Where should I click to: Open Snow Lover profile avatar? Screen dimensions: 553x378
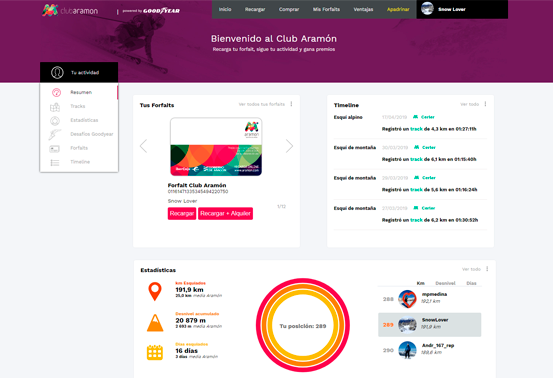click(x=427, y=9)
